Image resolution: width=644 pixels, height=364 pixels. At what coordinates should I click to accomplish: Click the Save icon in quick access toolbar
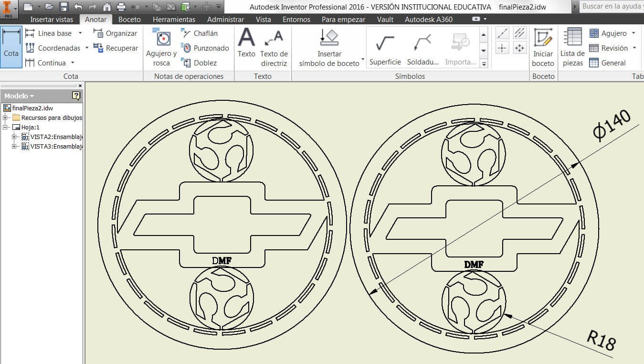pos(64,7)
